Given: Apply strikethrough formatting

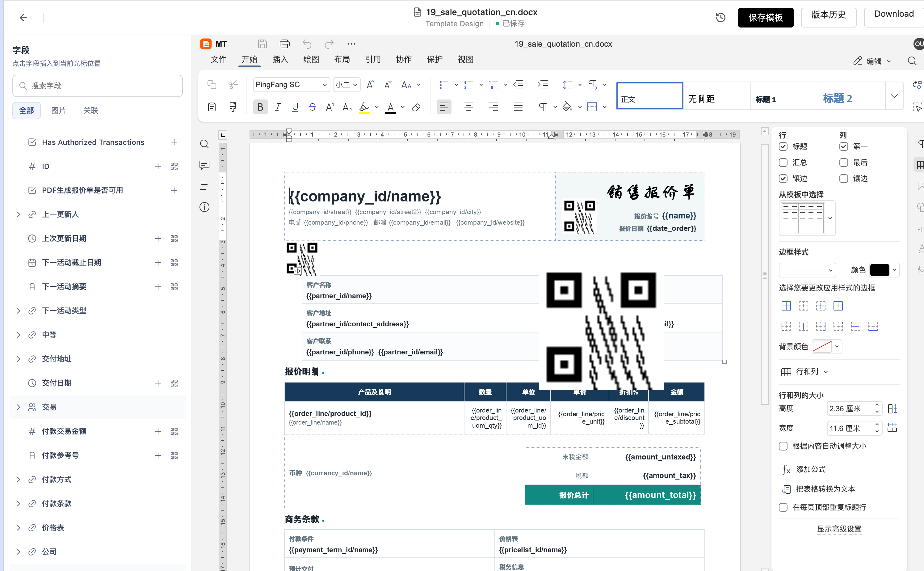Looking at the screenshot, I should point(312,107).
